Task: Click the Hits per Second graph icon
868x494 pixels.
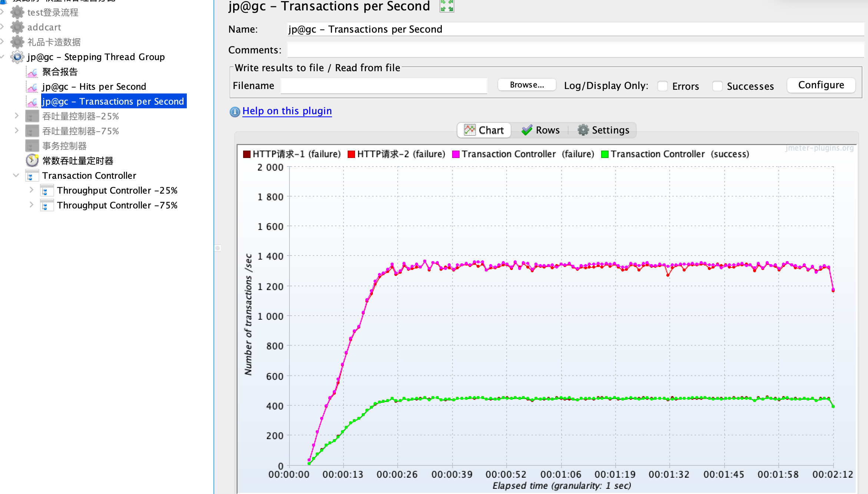Action: click(x=32, y=87)
